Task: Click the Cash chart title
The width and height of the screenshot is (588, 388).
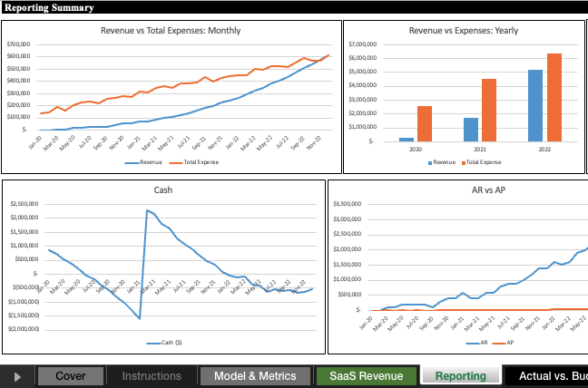Action: pyautogui.click(x=163, y=190)
